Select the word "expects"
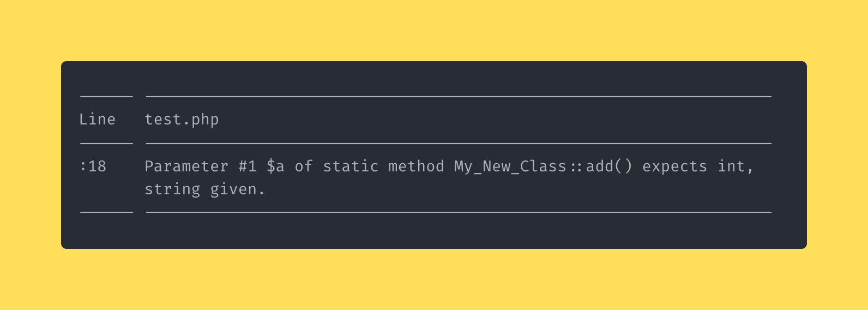Viewport: 868px width, 310px height. (675, 167)
